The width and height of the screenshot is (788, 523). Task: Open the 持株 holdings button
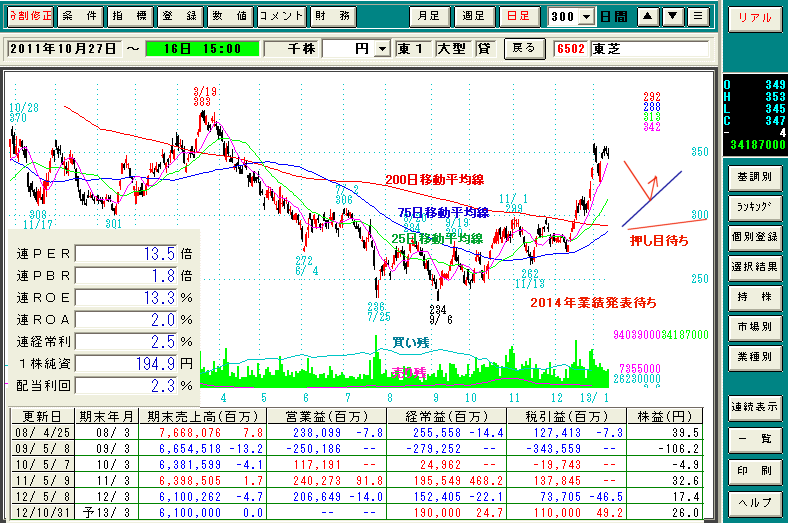tap(754, 297)
